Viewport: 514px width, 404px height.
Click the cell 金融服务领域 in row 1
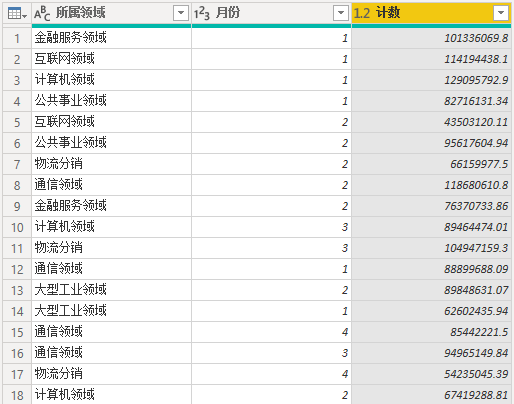[x=111, y=38]
